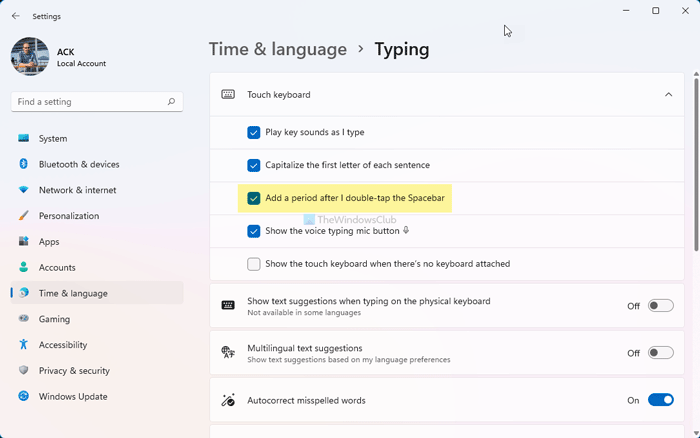
Task: Open Windows Update page
Action: click(73, 397)
